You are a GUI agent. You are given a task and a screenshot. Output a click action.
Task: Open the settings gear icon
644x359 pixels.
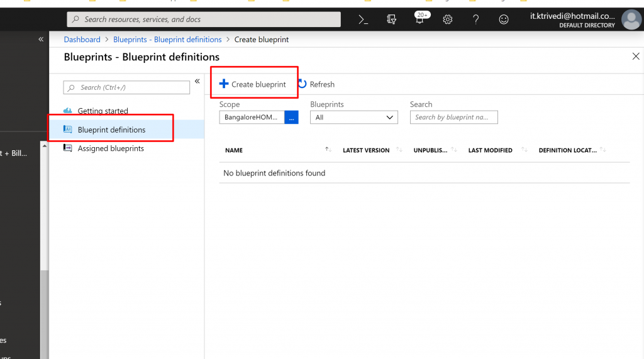pos(448,19)
